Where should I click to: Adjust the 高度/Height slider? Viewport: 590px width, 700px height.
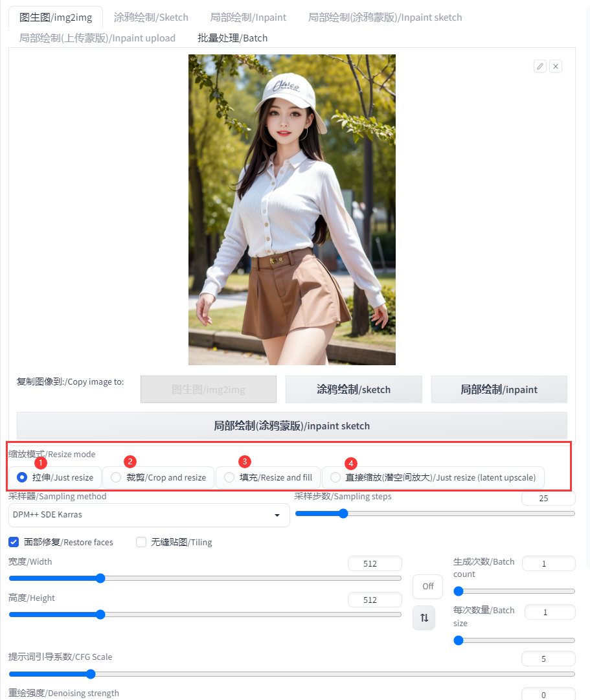click(x=205, y=615)
